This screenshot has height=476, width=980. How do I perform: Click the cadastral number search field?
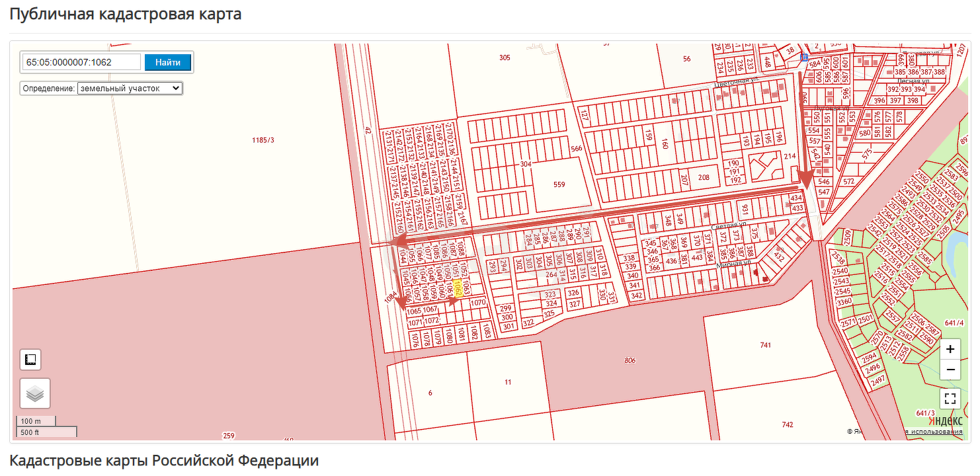(x=81, y=62)
